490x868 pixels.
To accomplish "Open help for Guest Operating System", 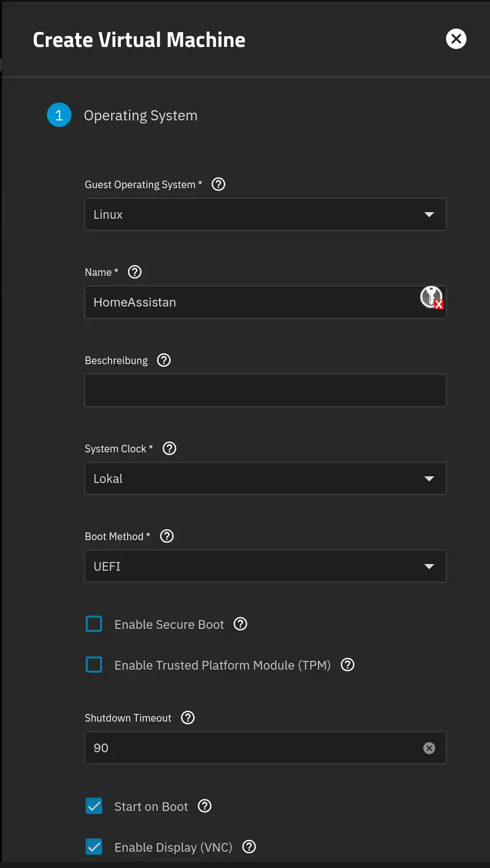I will 218,184.
